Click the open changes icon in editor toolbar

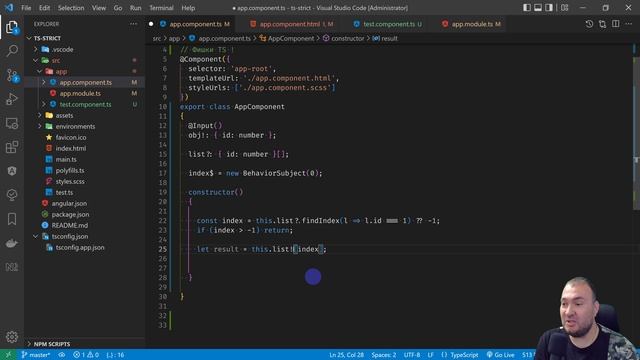(602, 24)
